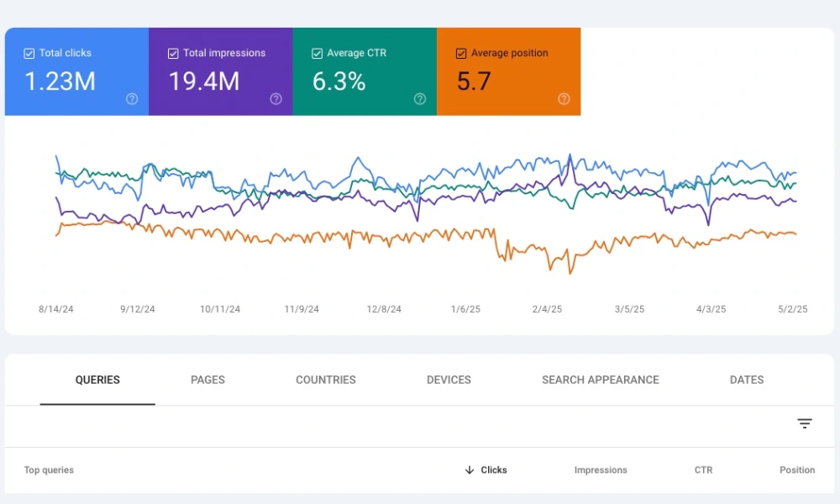The image size is (840, 504).
Task: Show the Dates tab
Action: 747,380
